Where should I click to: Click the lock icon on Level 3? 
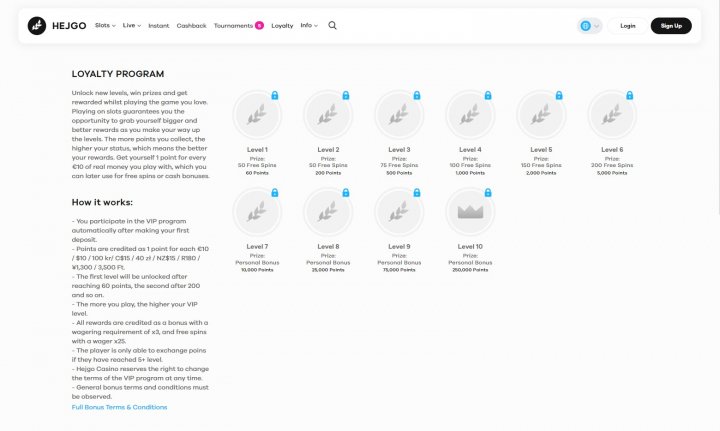[417, 95]
